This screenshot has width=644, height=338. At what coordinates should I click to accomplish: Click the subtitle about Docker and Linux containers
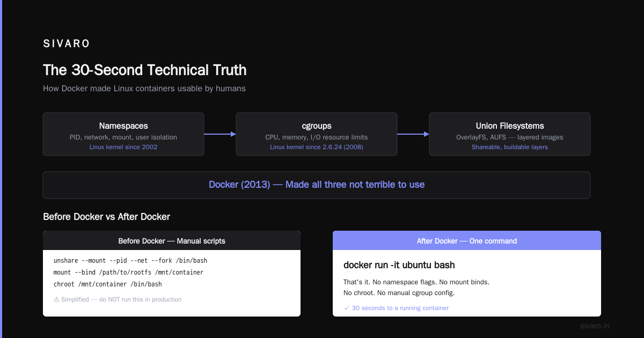pos(144,89)
